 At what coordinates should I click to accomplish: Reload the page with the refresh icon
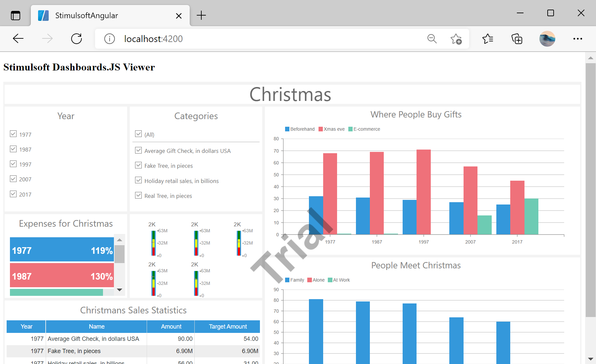point(76,39)
